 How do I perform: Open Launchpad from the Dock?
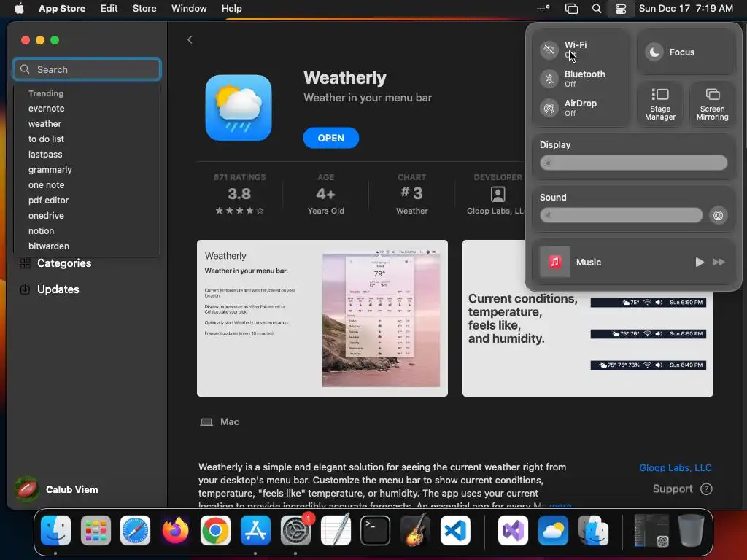point(96,531)
